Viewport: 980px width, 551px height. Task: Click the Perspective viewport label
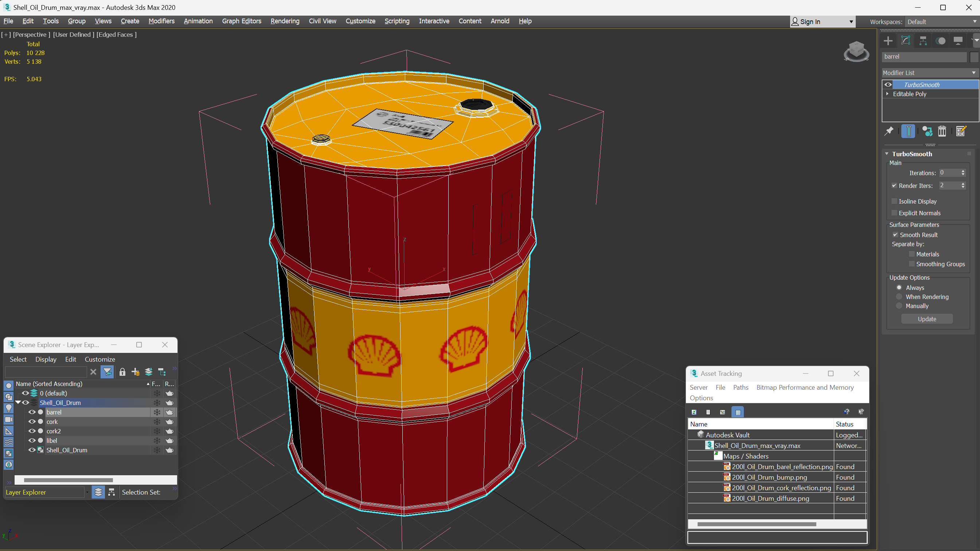(x=32, y=35)
